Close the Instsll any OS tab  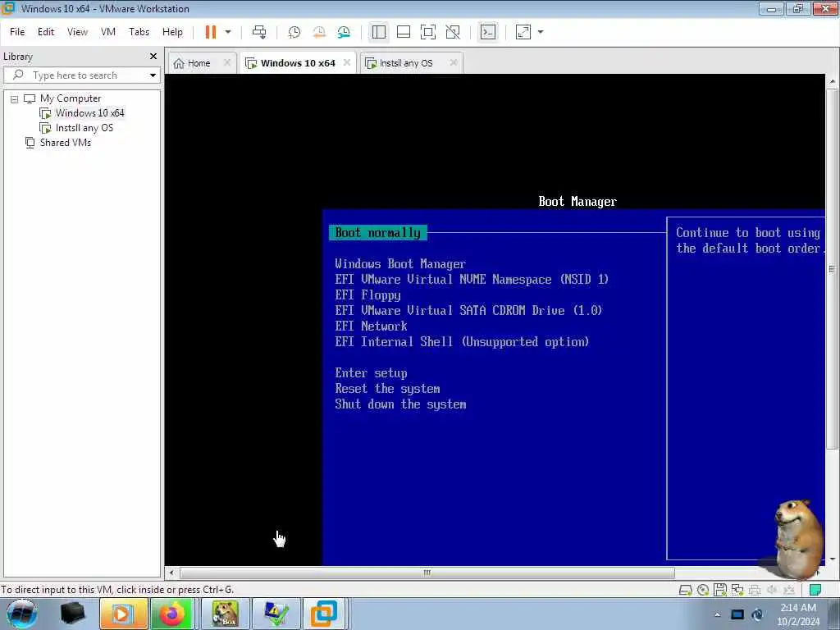(454, 62)
